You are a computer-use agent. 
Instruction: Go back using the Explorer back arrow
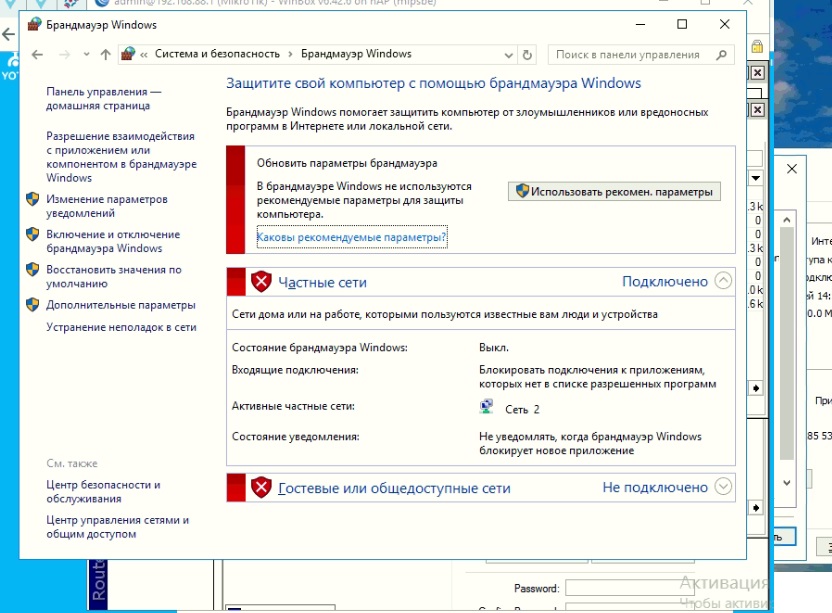(x=37, y=55)
